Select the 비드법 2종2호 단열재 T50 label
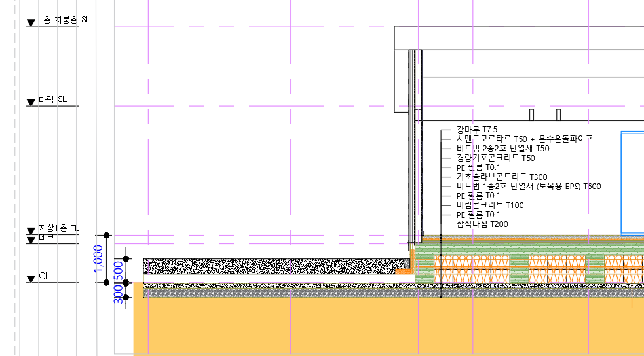 (x=502, y=149)
